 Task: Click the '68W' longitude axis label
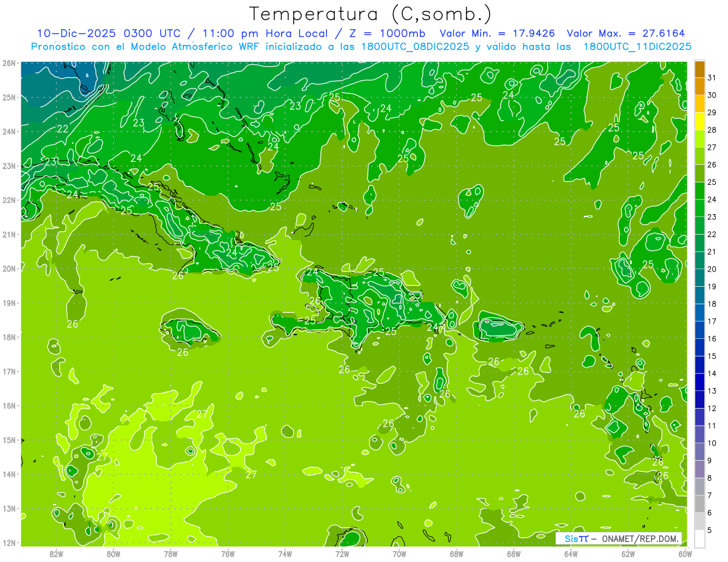(x=456, y=553)
